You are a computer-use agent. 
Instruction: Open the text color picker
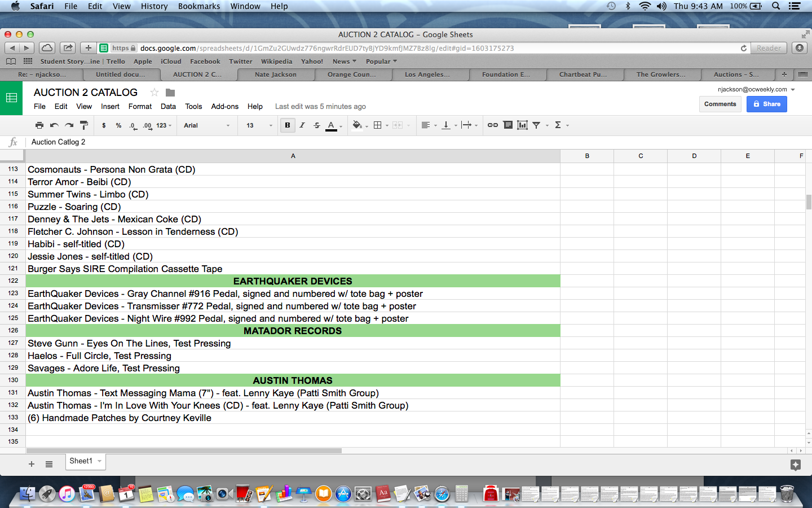point(332,125)
